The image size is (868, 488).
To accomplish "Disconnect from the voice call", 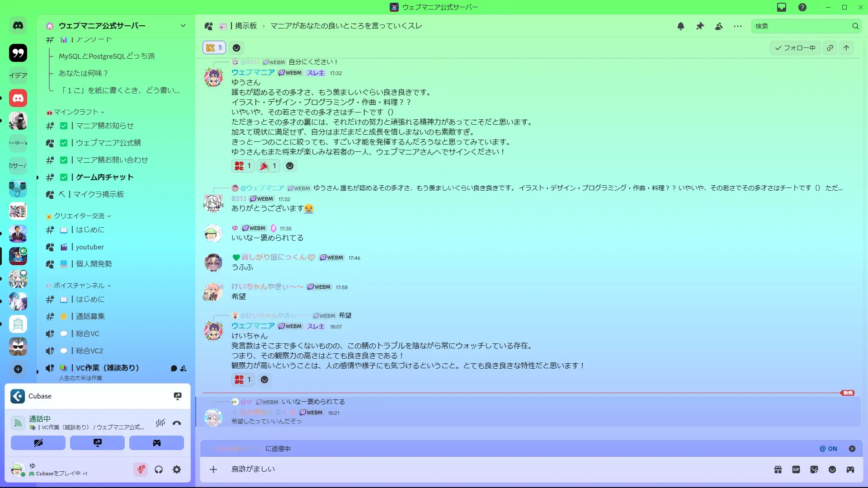I will 177,423.
